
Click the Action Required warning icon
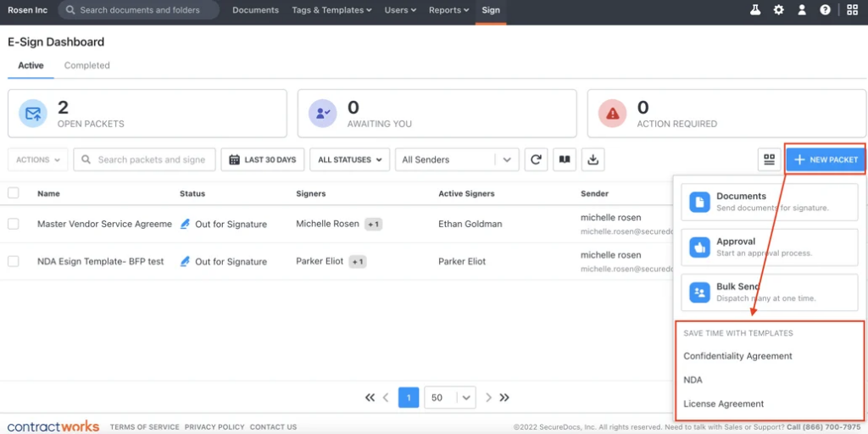click(612, 114)
